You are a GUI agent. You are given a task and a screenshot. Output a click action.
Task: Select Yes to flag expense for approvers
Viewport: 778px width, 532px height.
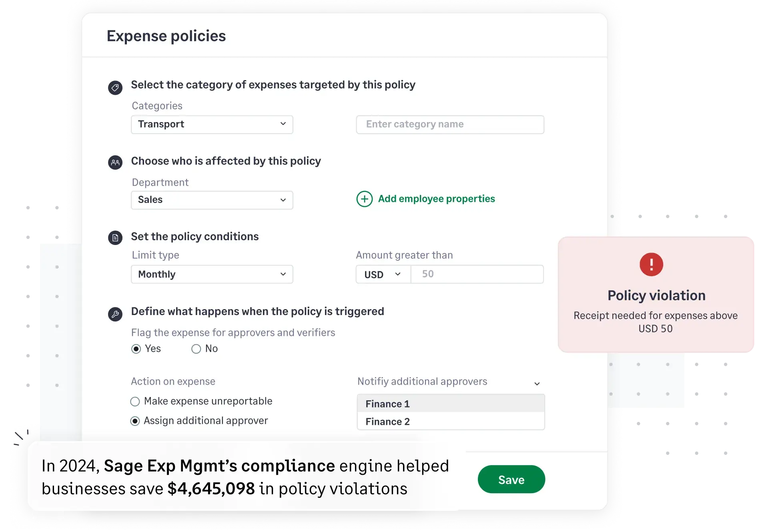click(136, 349)
